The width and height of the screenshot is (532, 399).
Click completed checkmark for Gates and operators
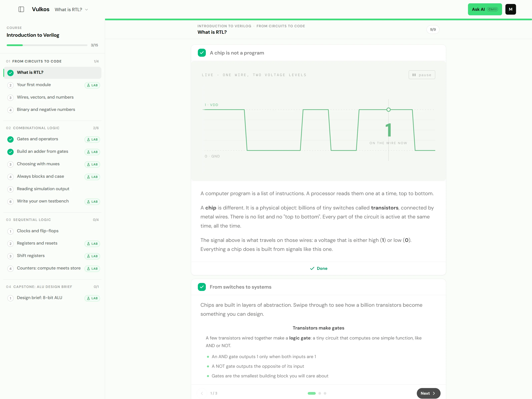click(x=10, y=139)
